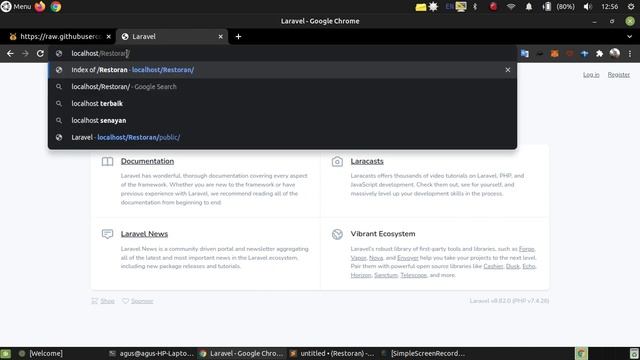Open the Laravel News link
Screen dimensions: 640x360
144,234
